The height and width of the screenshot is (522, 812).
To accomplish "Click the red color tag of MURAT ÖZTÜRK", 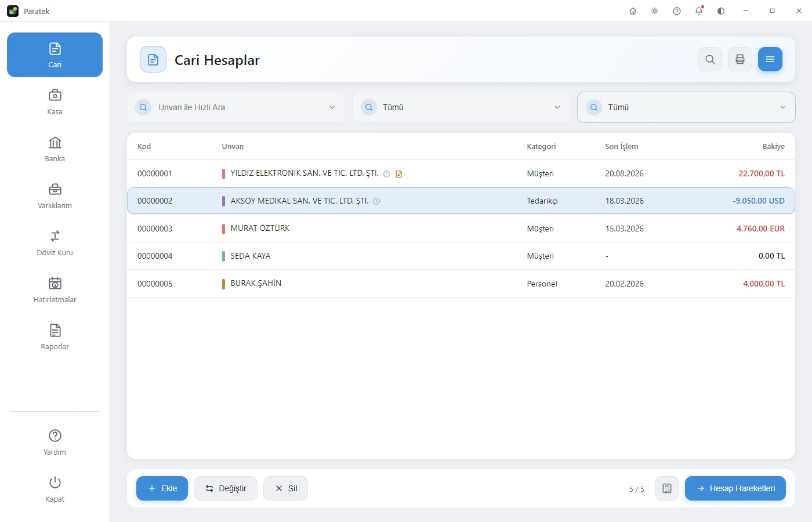I will (223, 229).
